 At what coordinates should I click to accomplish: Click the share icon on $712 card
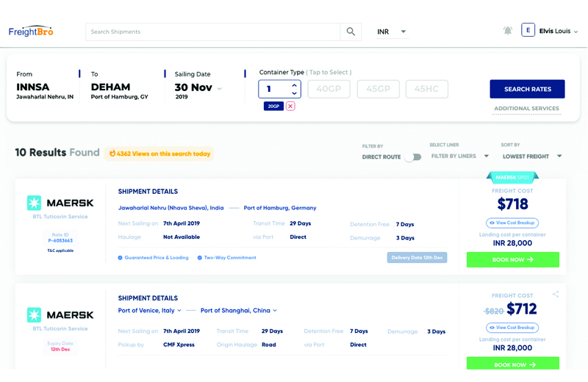point(556,295)
